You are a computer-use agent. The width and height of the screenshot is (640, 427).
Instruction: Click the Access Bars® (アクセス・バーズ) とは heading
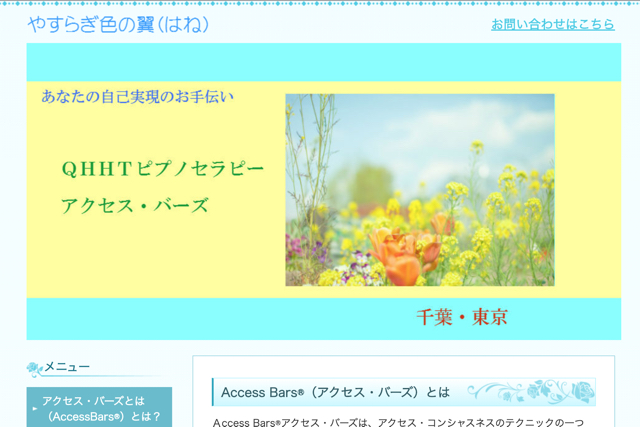click(x=335, y=392)
